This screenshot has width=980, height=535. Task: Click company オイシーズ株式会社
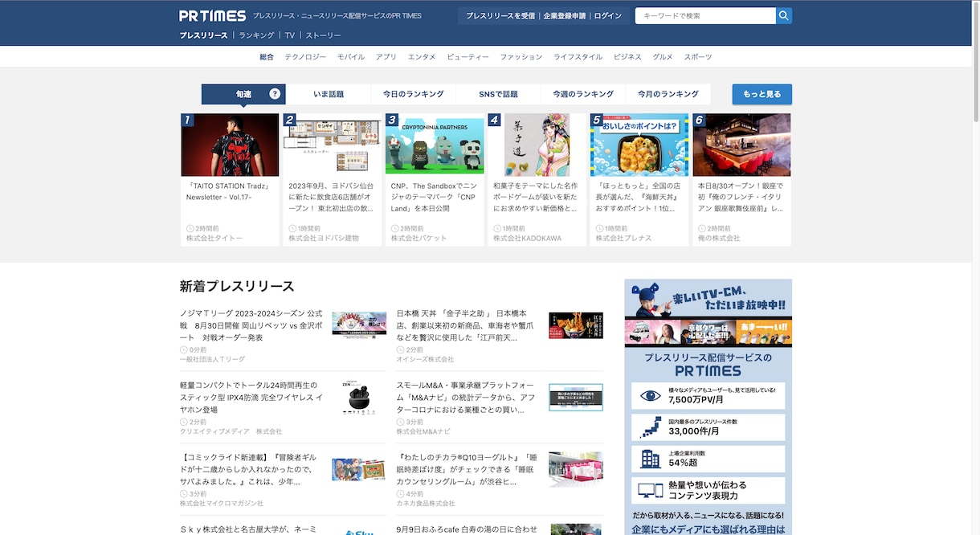click(425, 360)
